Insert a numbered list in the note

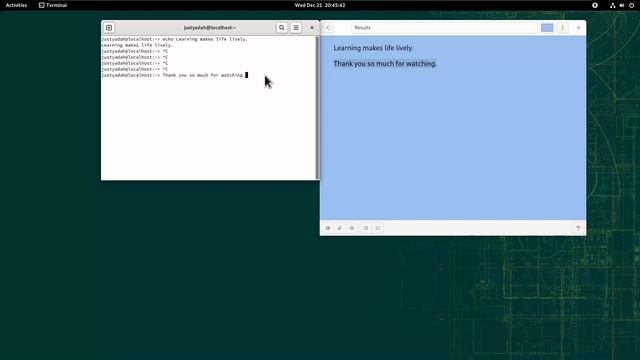point(378,228)
